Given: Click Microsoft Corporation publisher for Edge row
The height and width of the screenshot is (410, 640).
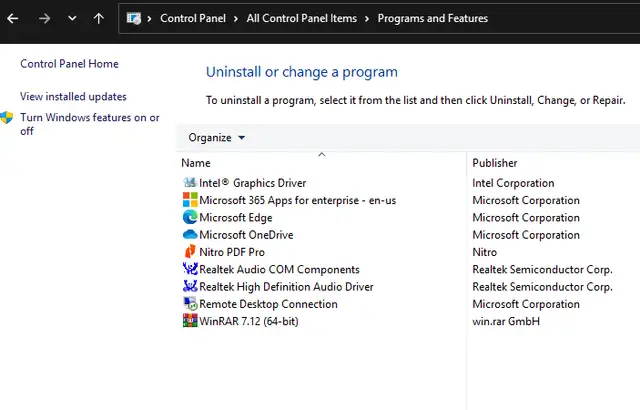Looking at the screenshot, I should [x=526, y=217].
